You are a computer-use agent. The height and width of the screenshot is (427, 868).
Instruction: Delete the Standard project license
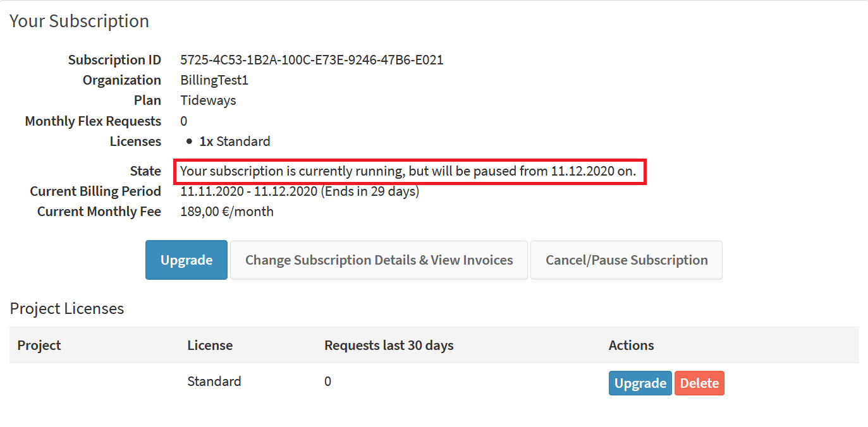click(x=699, y=383)
